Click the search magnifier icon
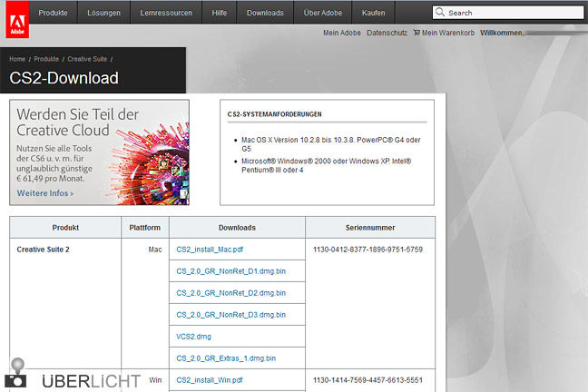The width and height of the screenshot is (588, 392). (x=440, y=13)
